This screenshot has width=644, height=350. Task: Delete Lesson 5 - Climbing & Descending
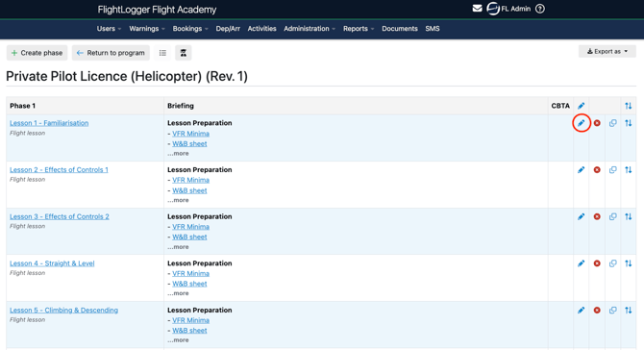(x=597, y=311)
